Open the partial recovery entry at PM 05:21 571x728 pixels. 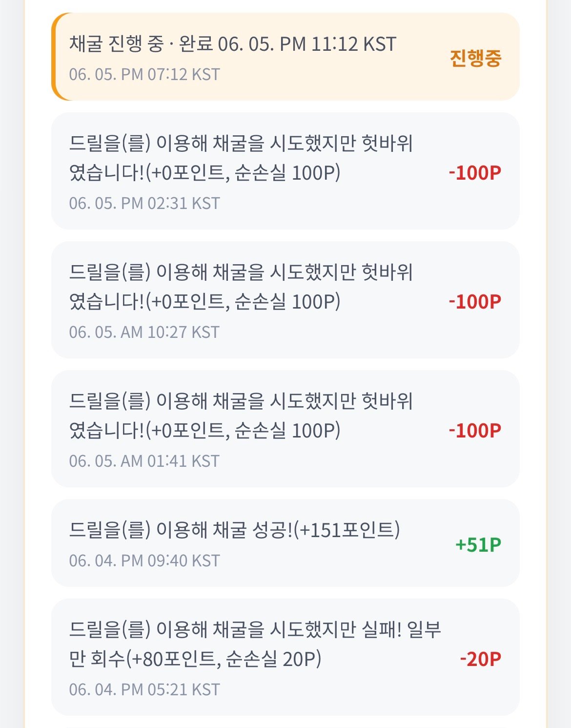285,657
